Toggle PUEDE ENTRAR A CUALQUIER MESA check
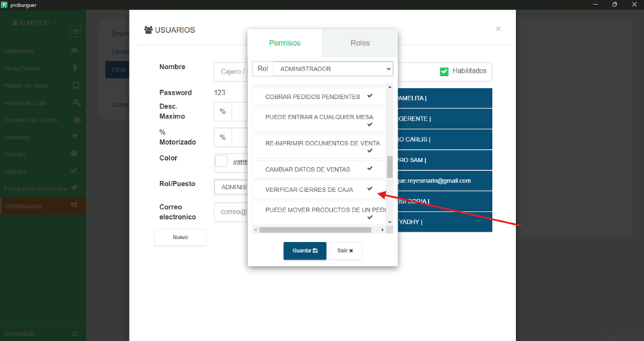The width and height of the screenshot is (644, 341). 370,124
